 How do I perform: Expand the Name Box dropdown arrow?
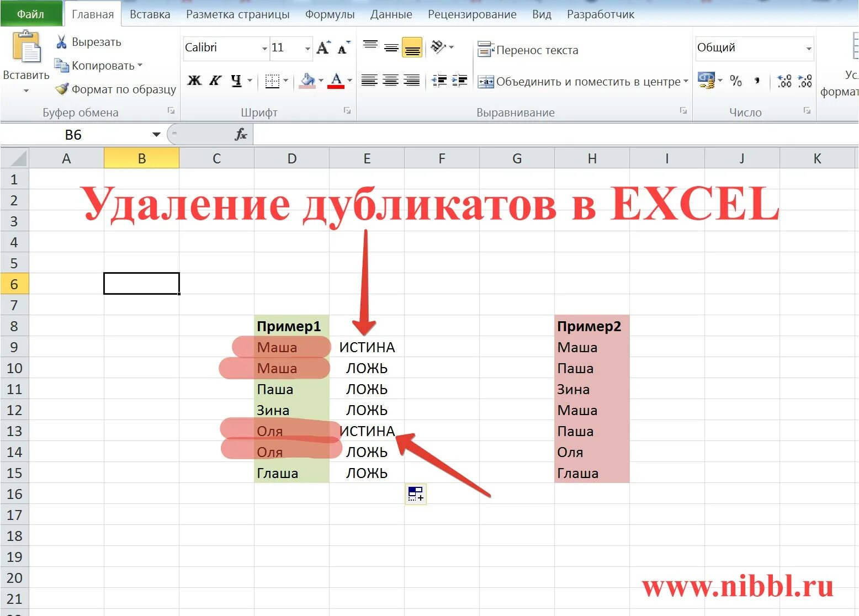pyautogui.click(x=156, y=135)
